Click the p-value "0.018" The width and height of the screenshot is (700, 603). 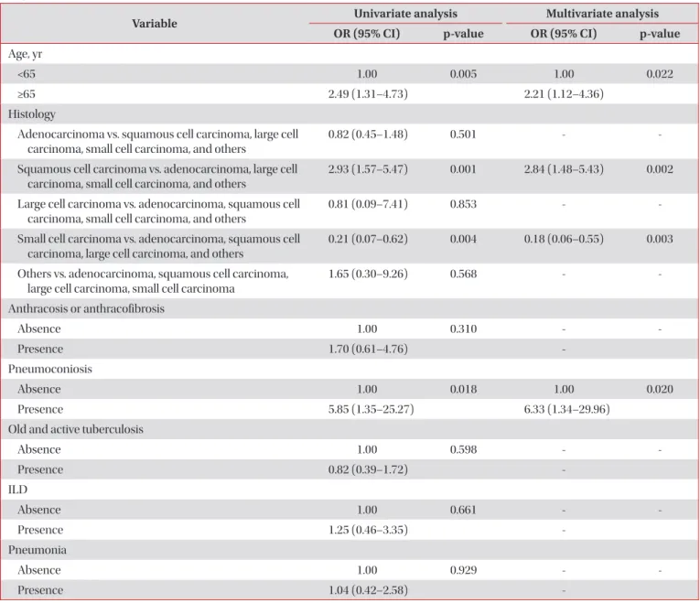(x=463, y=389)
